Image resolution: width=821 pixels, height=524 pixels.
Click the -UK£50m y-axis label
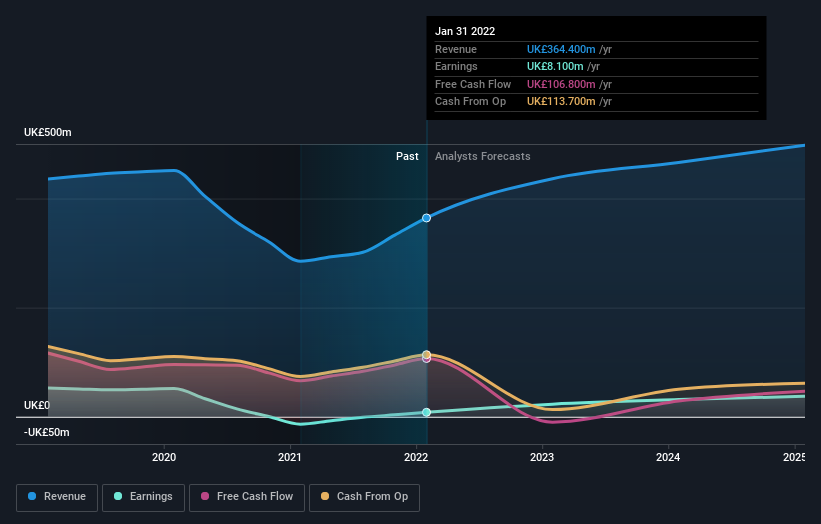click(48, 432)
